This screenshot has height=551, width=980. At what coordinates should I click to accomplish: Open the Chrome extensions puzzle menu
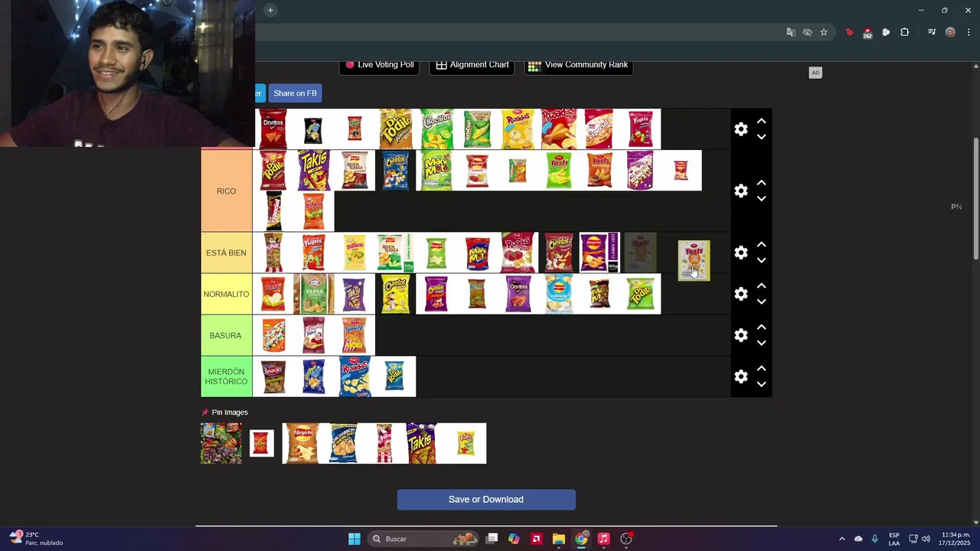click(x=904, y=32)
